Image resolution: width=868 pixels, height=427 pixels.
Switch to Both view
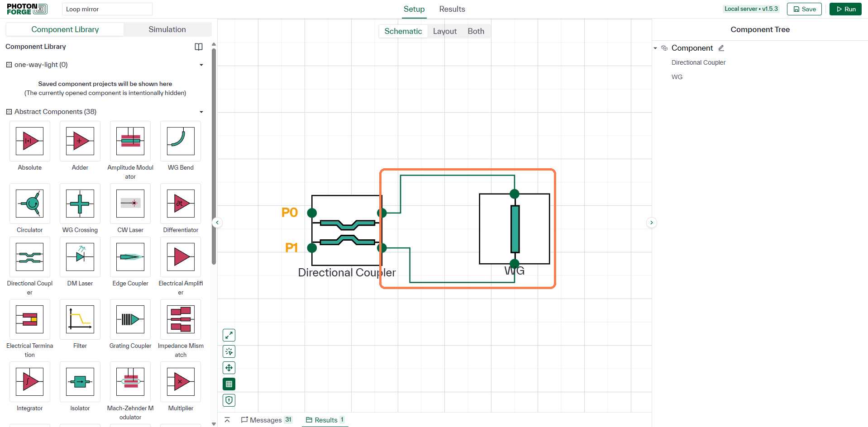[x=476, y=31]
